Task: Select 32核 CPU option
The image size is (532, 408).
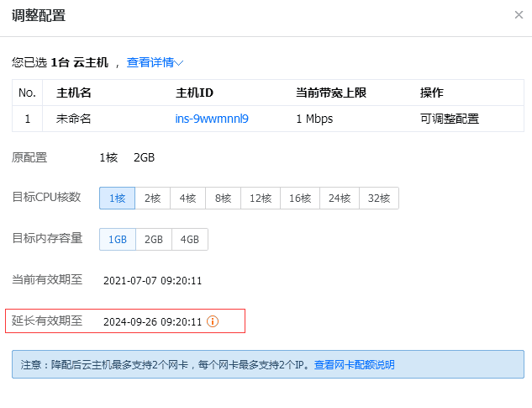Action: tap(379, 198)
